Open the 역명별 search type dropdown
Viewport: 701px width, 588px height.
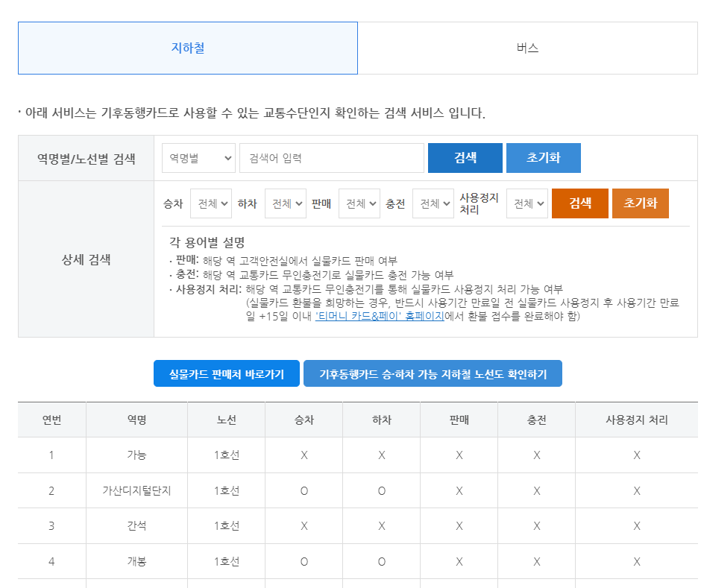click(198, 157)
